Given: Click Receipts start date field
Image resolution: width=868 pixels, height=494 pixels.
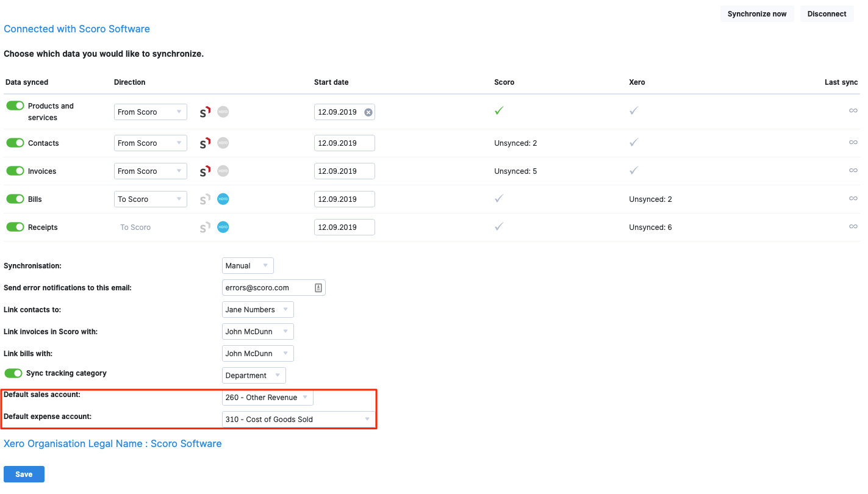Looking at the screenshot, I should coord(345,227).
